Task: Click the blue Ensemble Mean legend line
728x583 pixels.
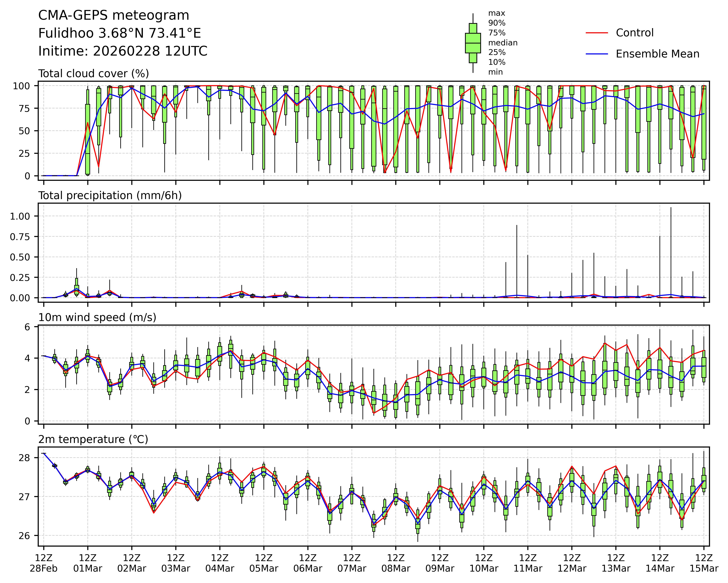Action: (x=597, y=54)
